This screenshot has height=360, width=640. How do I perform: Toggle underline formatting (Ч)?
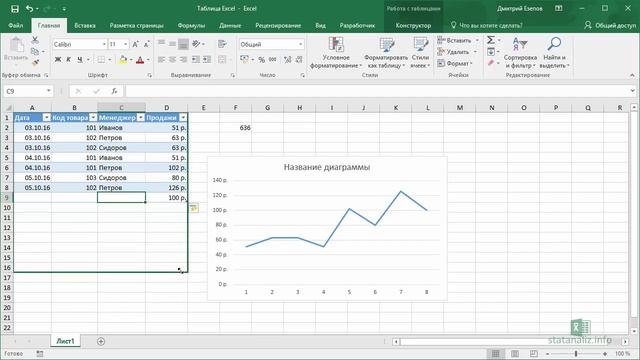pos(80,60)
